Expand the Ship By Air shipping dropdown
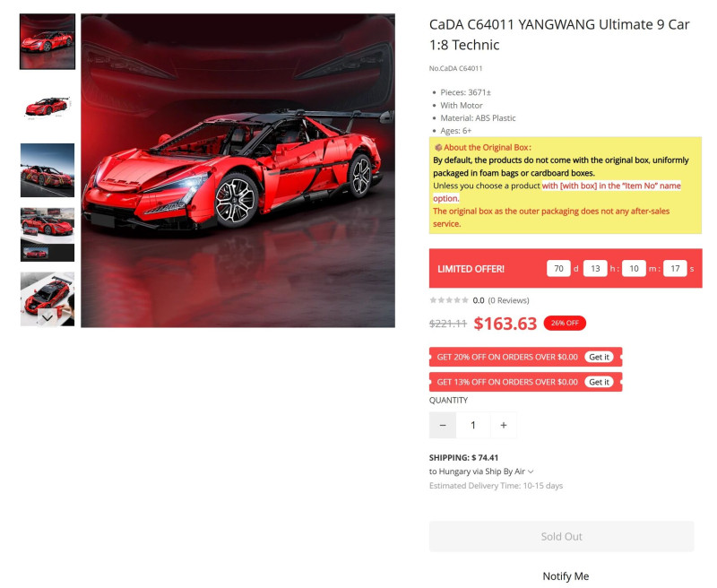 tap(531, 471)
